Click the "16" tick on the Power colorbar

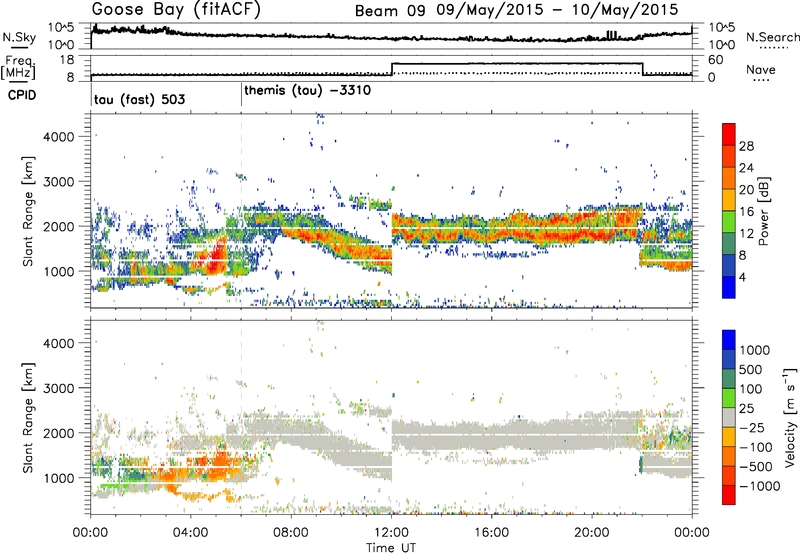pos(746,212)
